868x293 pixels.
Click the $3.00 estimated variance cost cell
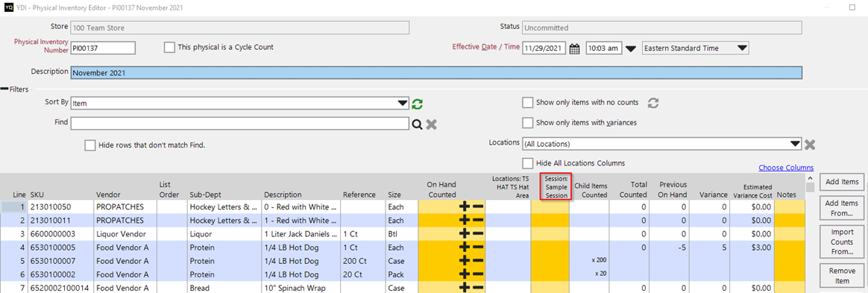(752, 247)
